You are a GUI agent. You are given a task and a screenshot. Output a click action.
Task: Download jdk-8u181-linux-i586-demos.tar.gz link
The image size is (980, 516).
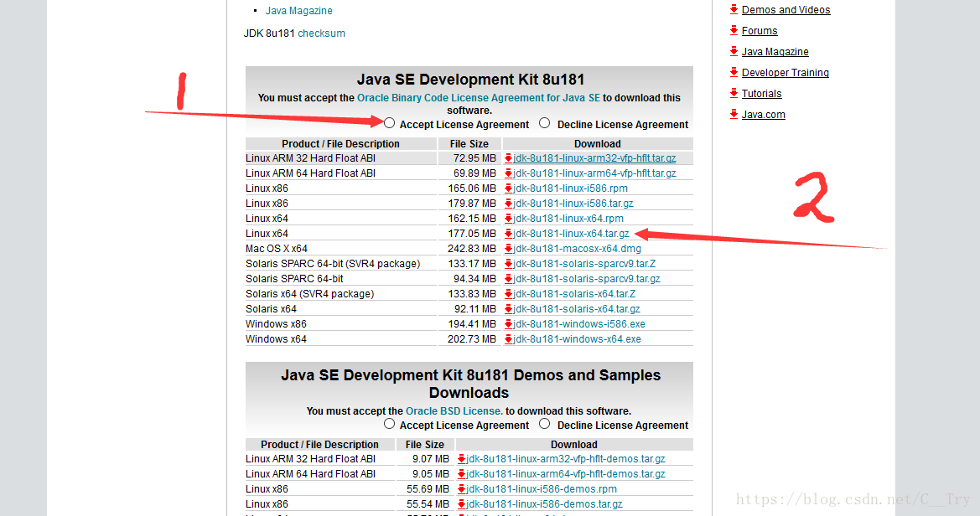pyautogui.click(x=544, y=504)
